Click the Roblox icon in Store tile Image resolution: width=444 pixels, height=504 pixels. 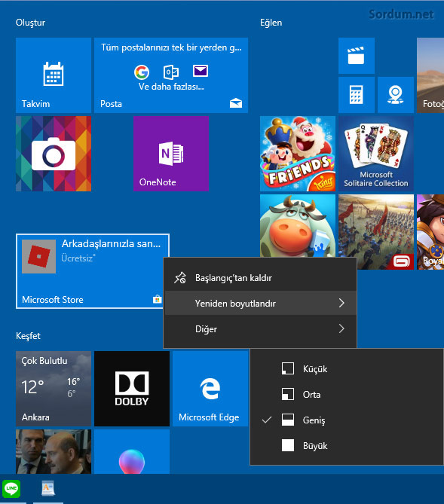click(x=39, y=256)
